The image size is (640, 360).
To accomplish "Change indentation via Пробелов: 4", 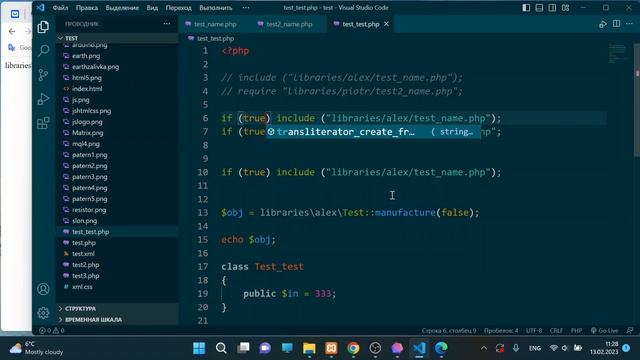I will tap(501, 331).
